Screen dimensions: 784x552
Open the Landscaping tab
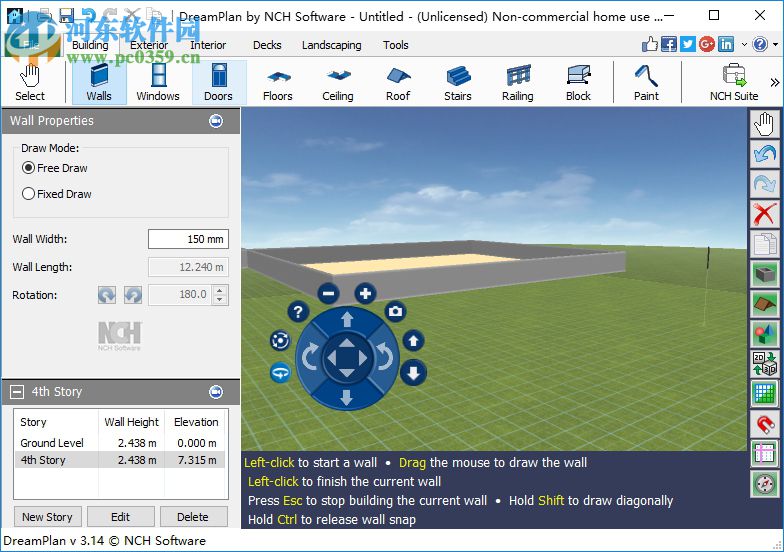click(x=331, y=45)
